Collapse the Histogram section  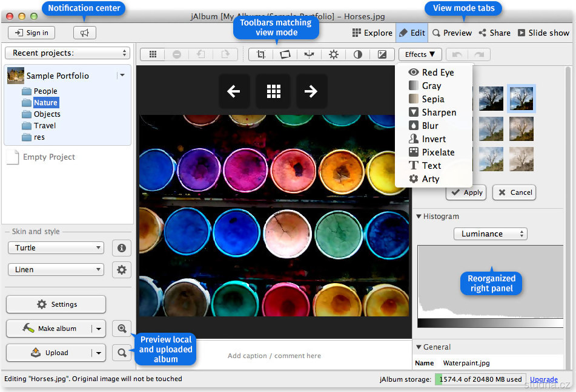419,217
